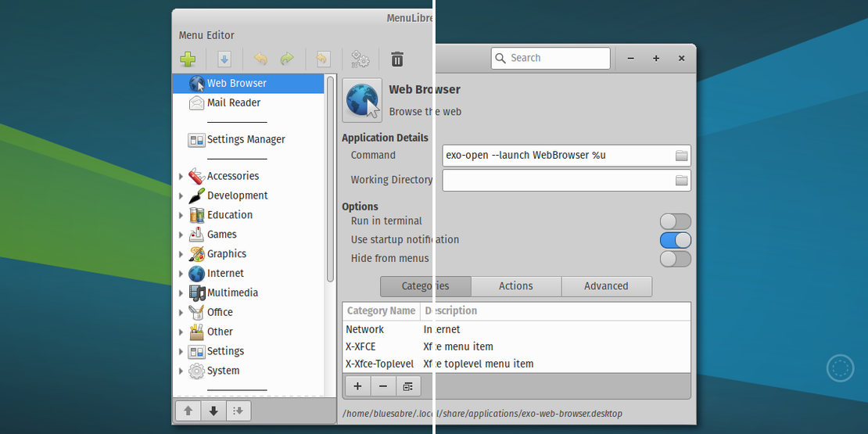
Task: Select the X-XFCE category row
Action: [516, 347]
